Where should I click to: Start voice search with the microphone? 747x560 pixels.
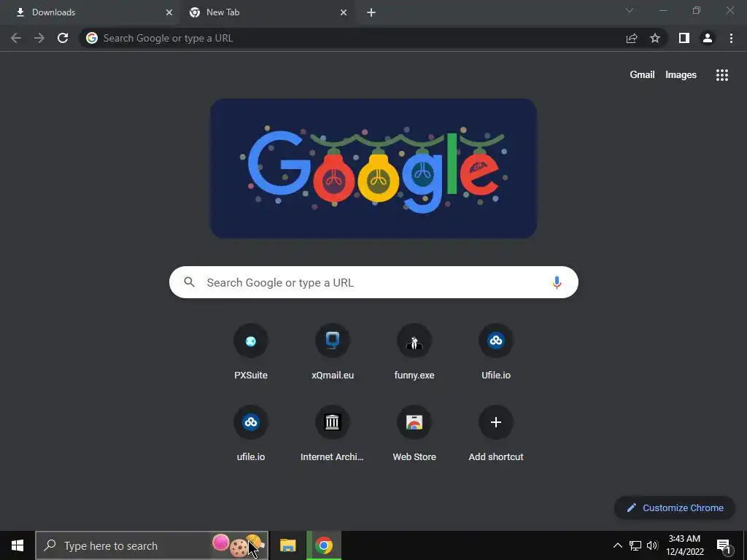pos(557,282)
